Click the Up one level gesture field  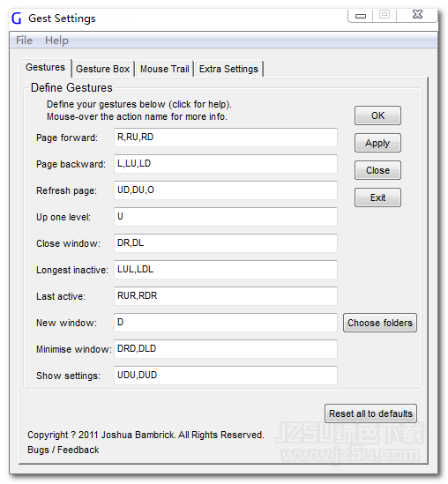226,217
